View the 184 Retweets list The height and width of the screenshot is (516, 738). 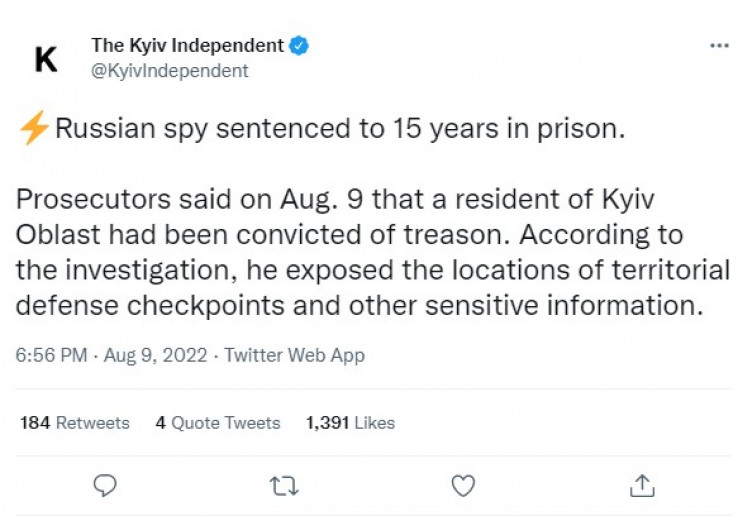tap(75, 423)
